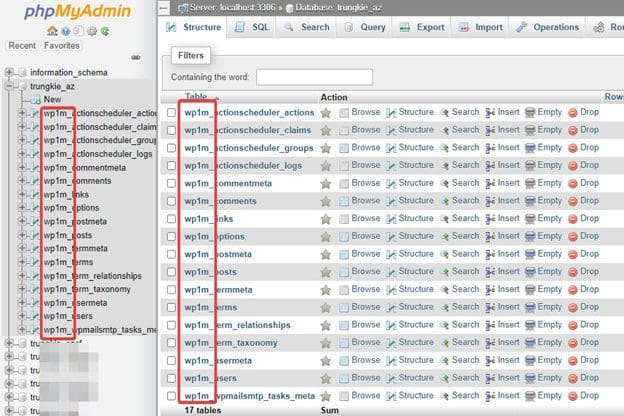Click the Home icon under phpMyAdmin logo

click(52, 31)
